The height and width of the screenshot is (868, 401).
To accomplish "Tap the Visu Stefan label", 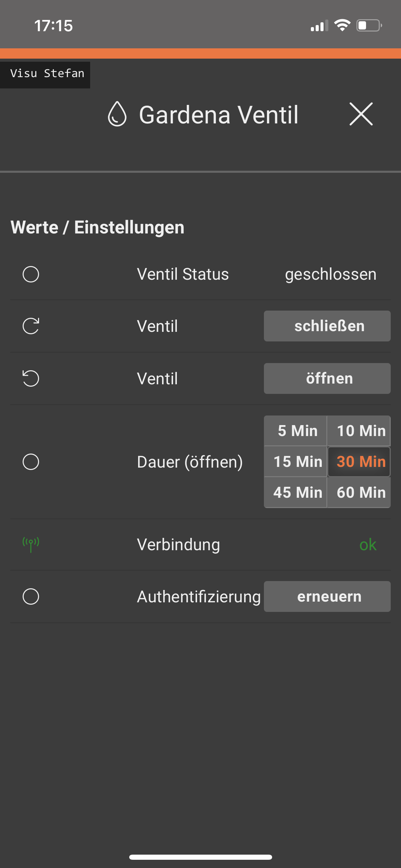I will pos(47,74).
